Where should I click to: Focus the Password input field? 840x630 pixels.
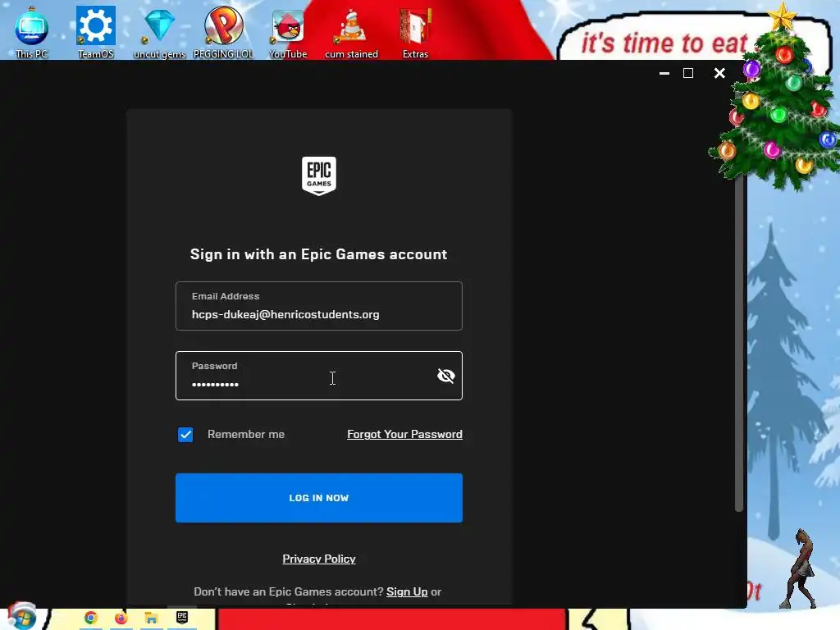(x=319, y=376)
